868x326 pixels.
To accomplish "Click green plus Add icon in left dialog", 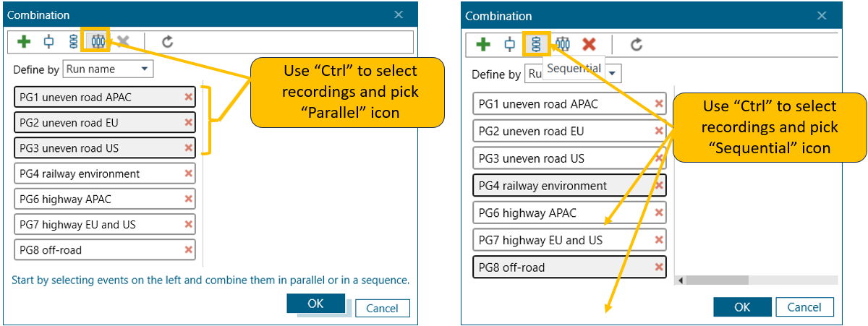I will pos(24,42).
